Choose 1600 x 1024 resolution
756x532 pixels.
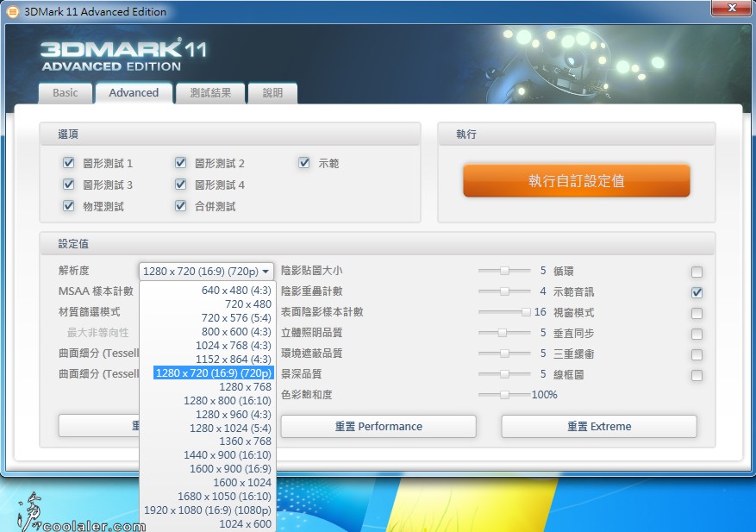point(242,483)
